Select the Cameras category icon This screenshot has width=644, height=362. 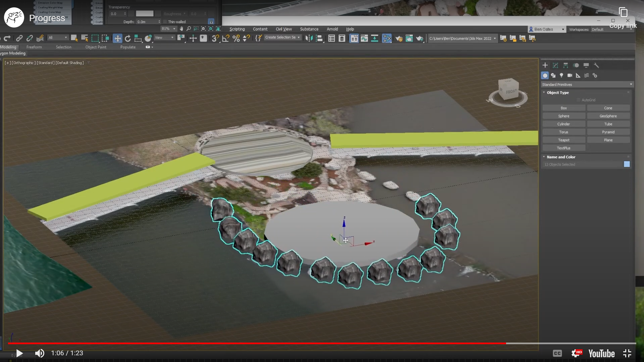click(x=570, y=75)
